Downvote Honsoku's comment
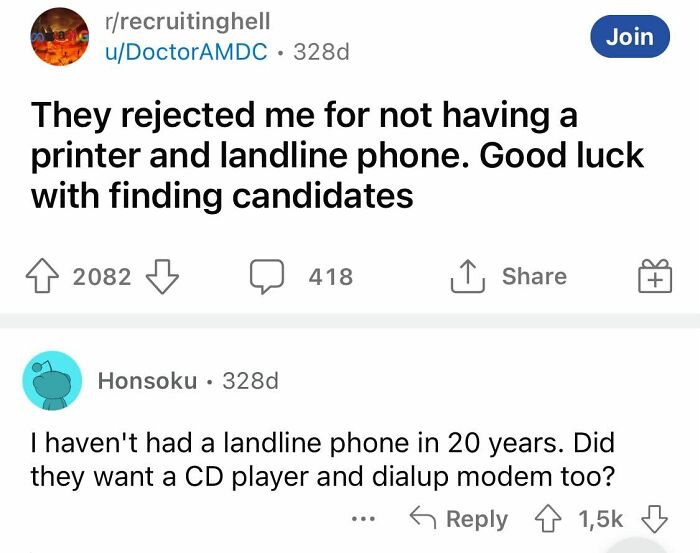The image size is (700, 553). pyautogui.click(x=654, y=519)
